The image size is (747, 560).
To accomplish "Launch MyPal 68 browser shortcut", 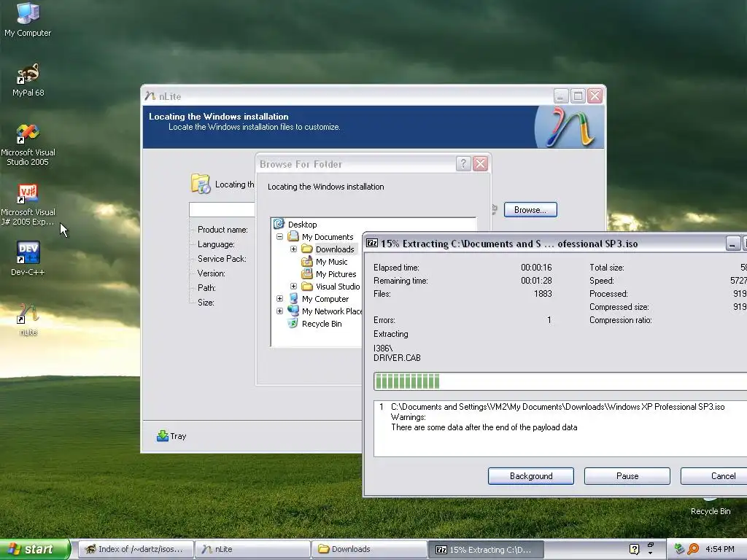I will tap(28, 80).
